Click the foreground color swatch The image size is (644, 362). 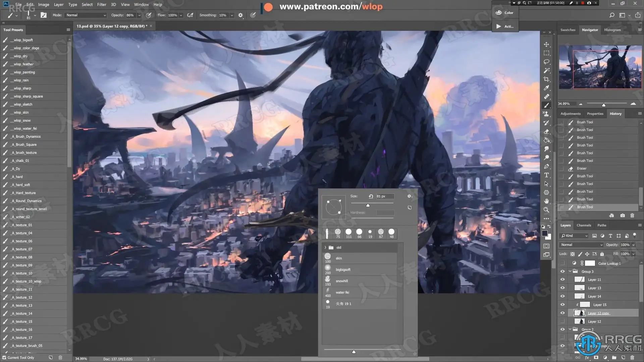[x=545, y=234]
